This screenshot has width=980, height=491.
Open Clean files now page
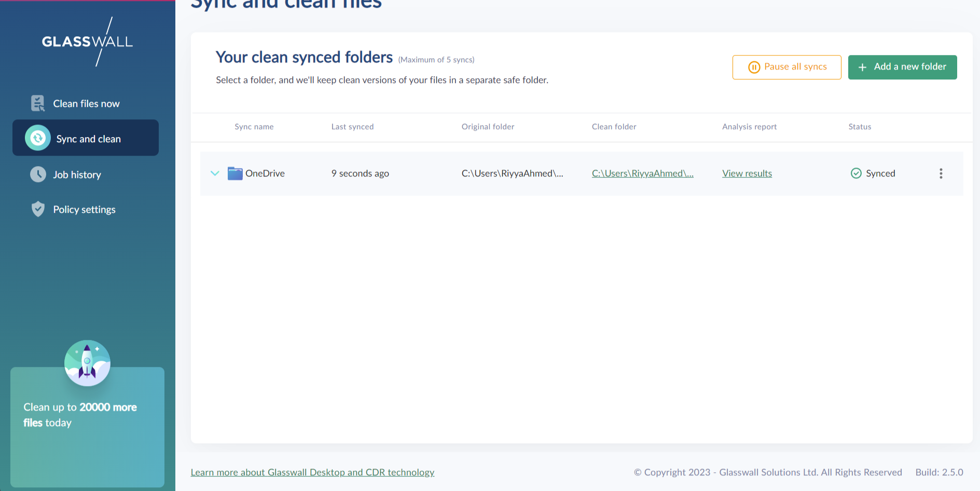(86, 103)
